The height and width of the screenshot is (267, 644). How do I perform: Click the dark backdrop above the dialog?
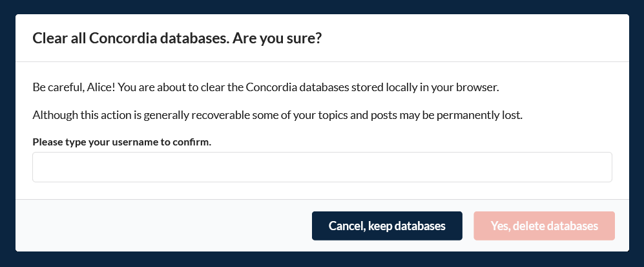tap(322, 6)
